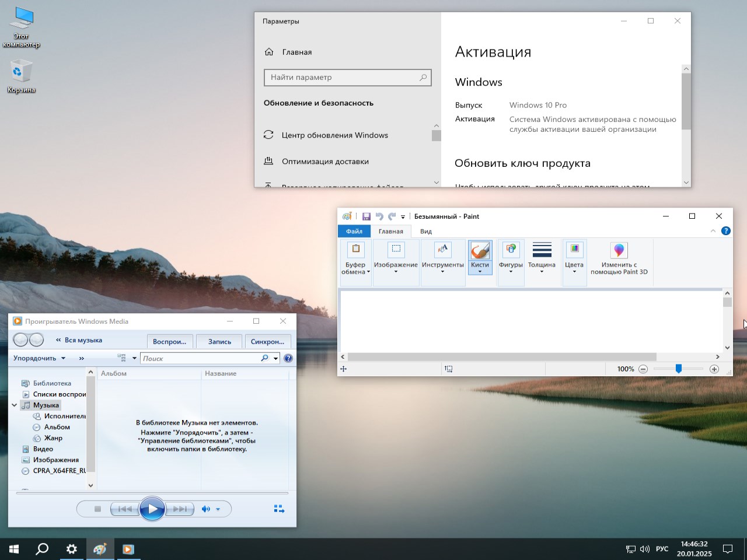Collapse the Музыка tree node
The image size is (747, 560).
pos(15,405)
